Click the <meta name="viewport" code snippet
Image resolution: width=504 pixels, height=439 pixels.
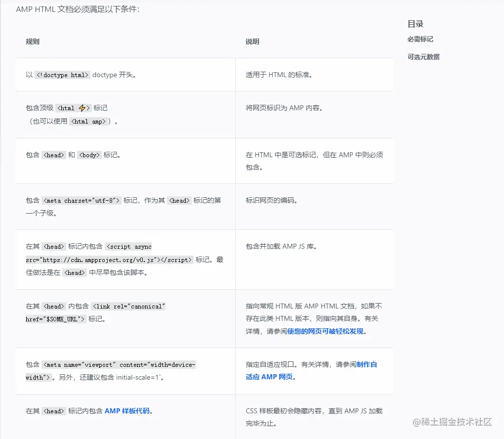coord(119,365)
